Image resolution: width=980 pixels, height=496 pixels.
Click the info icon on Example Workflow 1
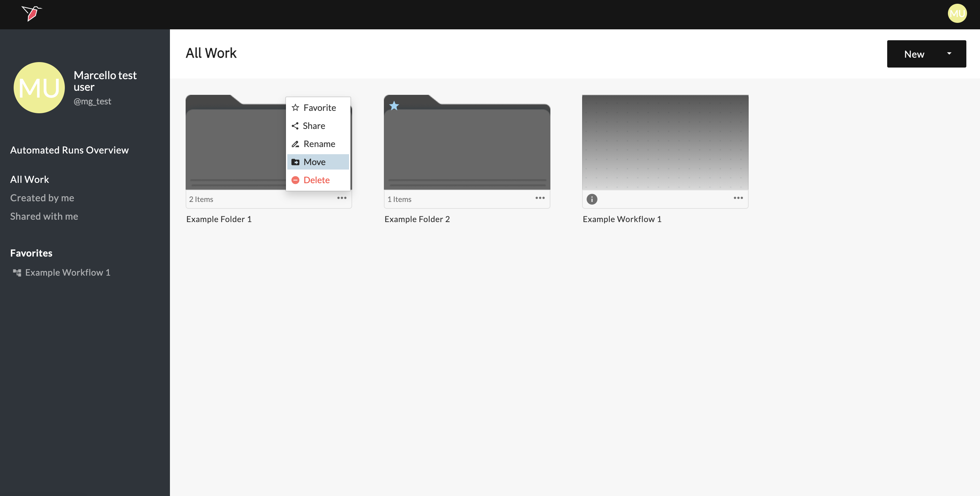tap(592, 199)
